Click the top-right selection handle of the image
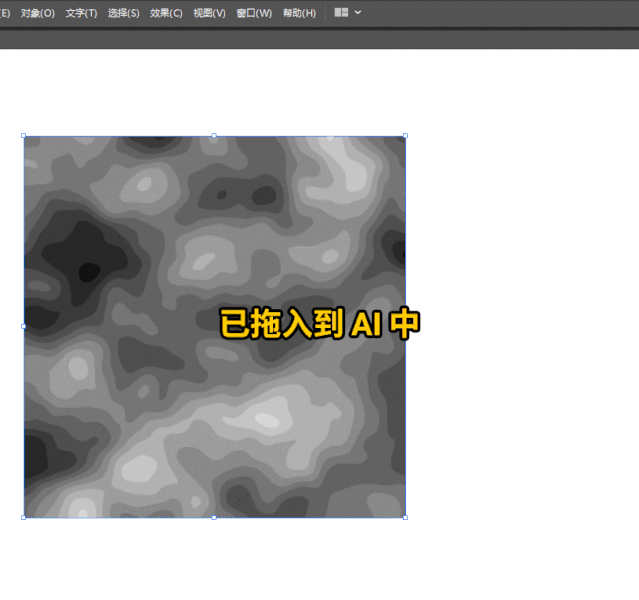The height and width of the screenshot is (600, 639). point(405,136)
